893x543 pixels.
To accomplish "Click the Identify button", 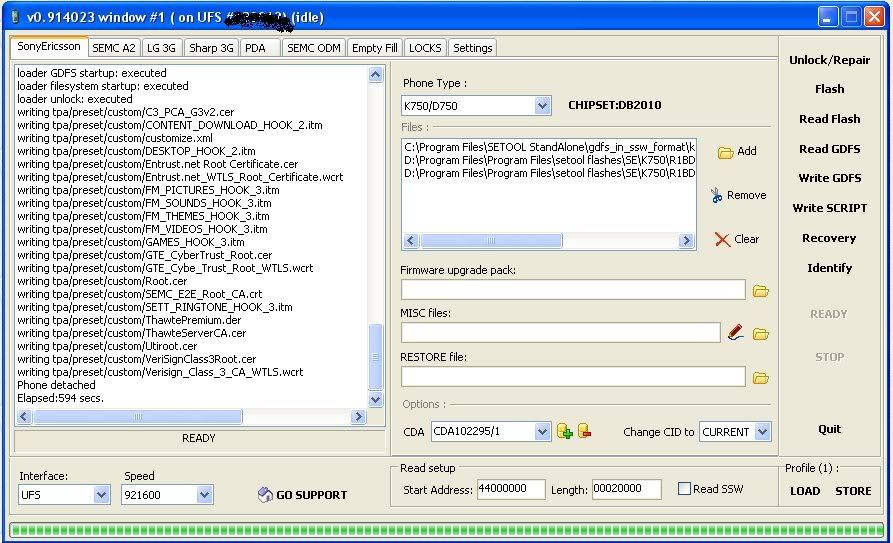I will pyautogui.click(x=830, y=268).
